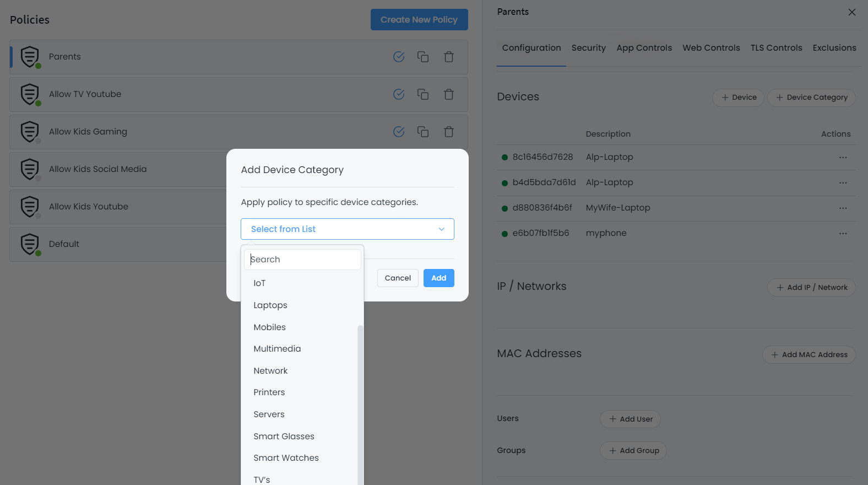868x485 pixels.
Task: Switch to the TLS Controls tab
Action: point(777,48)
